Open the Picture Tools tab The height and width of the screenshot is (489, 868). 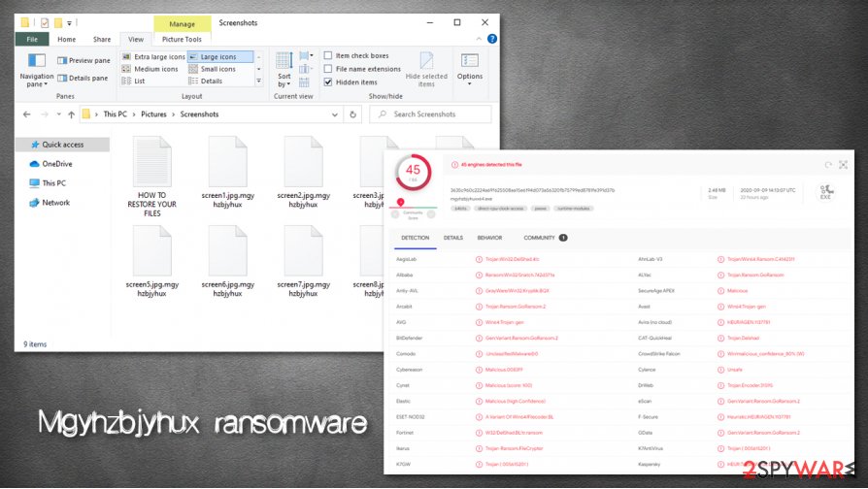[182, 39]
